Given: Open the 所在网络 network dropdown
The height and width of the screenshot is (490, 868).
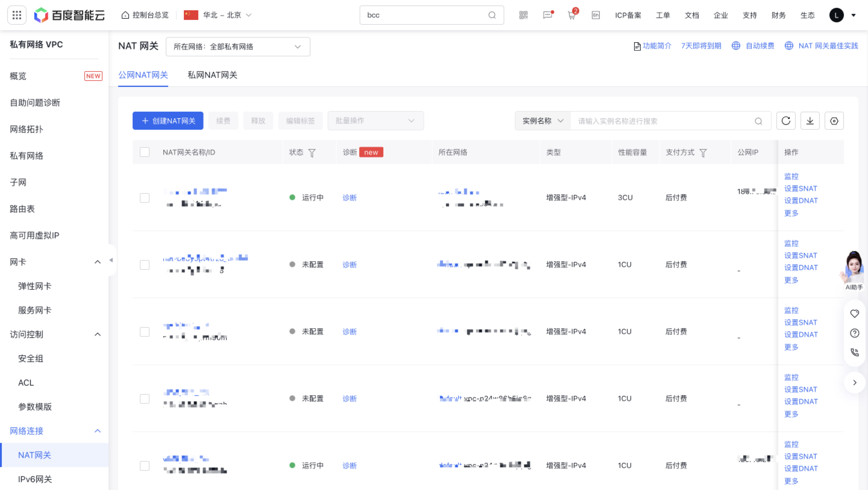Looking at the screenshot, I should pyautogui.click(x=237, y=46).
